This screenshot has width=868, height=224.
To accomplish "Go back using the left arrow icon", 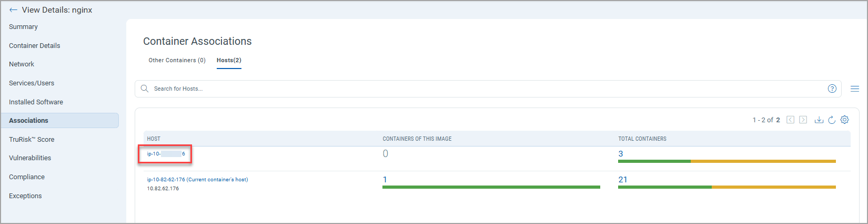I will point(13,10).
